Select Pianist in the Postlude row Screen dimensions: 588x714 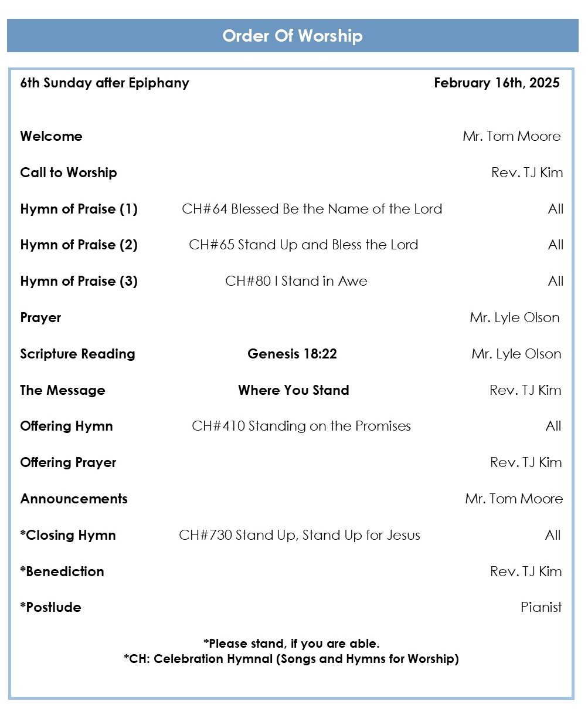[x=541, y=607]
